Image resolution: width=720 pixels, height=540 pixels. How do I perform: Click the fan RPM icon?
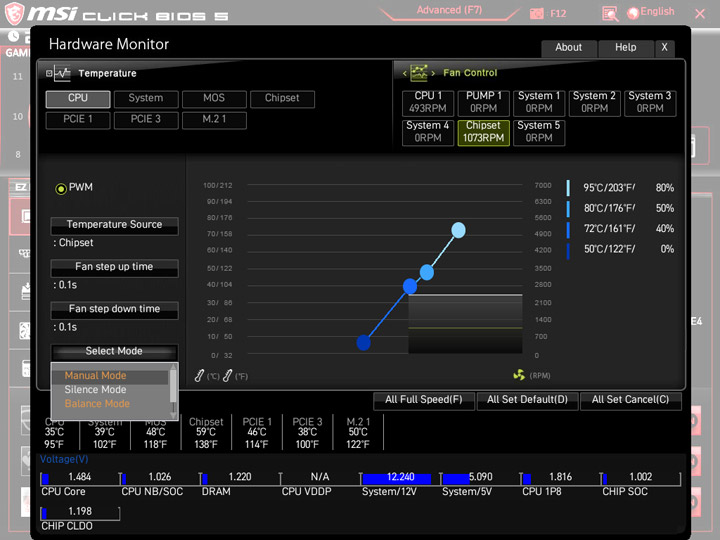pos(519,375)
